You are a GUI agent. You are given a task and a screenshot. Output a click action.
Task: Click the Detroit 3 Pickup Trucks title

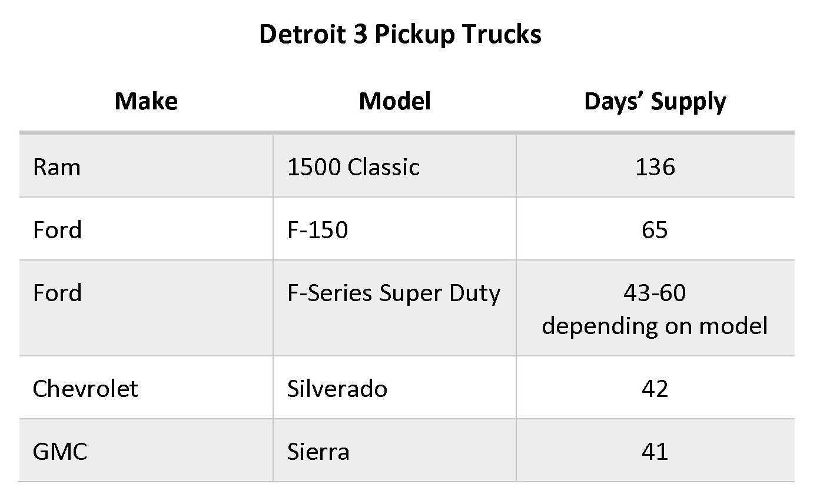tap(400, 35)
